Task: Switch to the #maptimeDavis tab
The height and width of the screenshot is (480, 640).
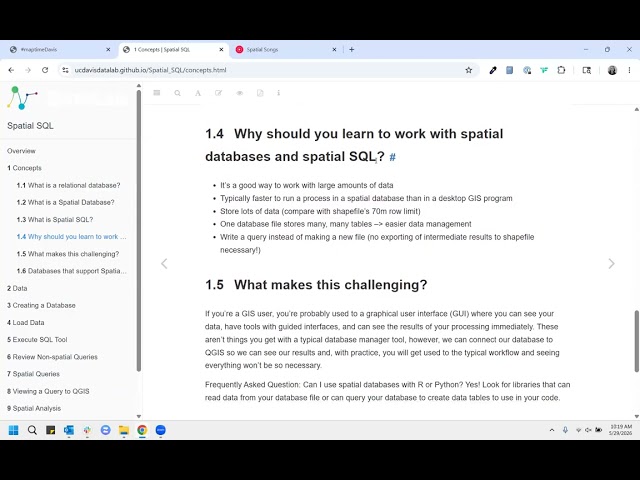Action: 57,49
